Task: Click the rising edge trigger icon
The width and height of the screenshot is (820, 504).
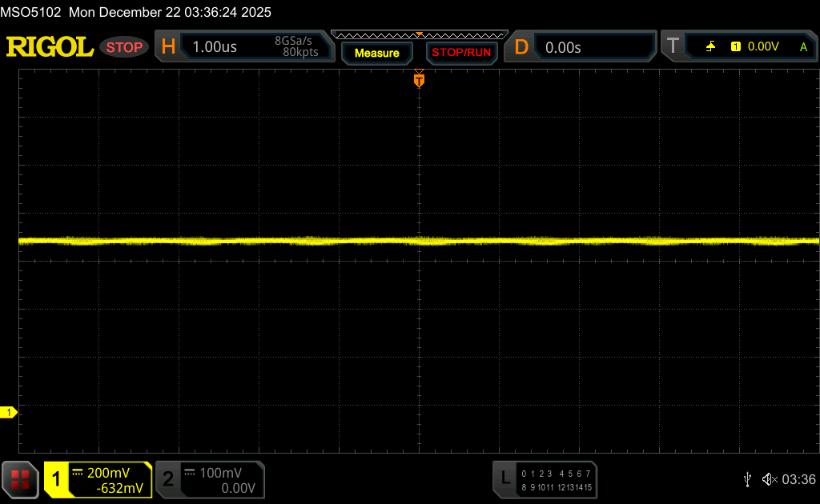Action: click(710, 47)
